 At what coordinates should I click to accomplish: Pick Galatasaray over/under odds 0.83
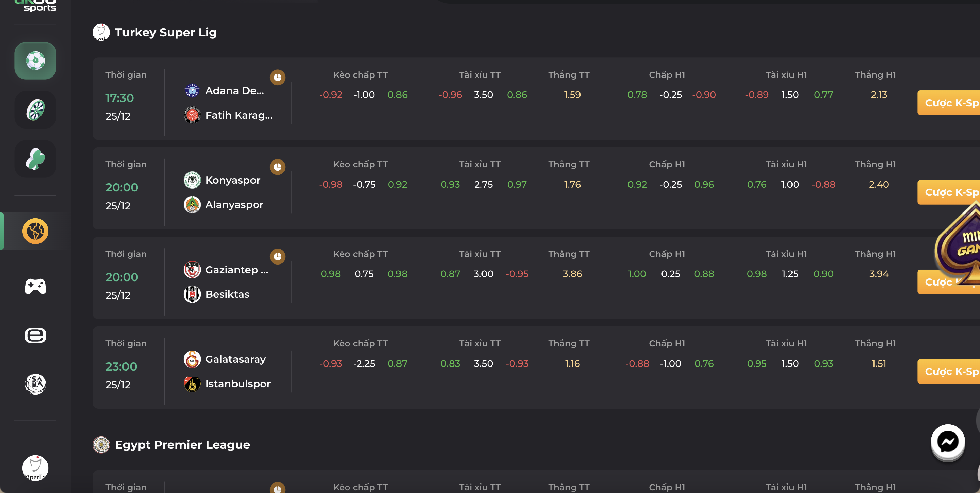(x=450, y=363)
